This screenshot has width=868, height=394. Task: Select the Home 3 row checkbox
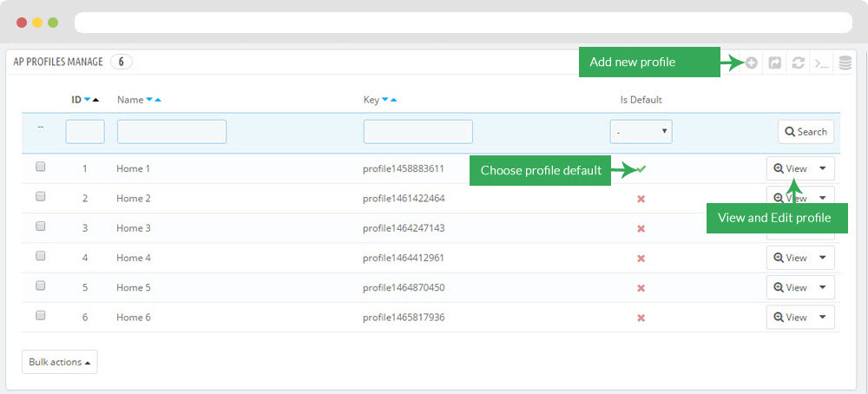click(x=41, y=227)
